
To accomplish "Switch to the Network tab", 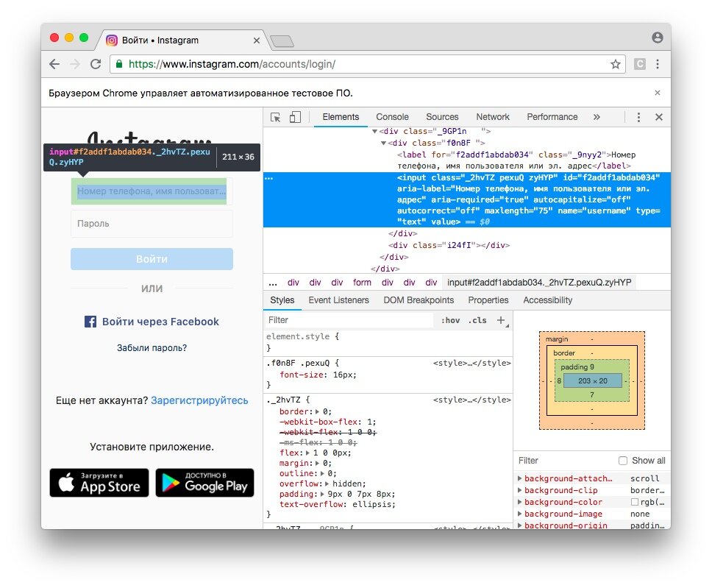I will pos(493,117).
